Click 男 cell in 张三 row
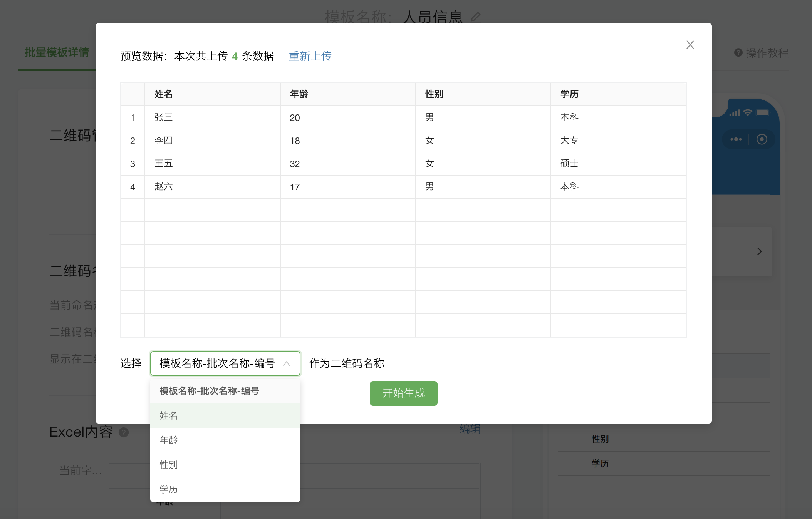 click(483, 117)
